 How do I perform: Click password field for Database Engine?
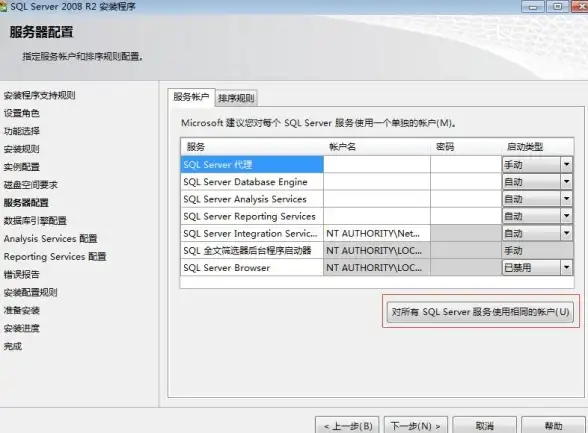[466, 182]
